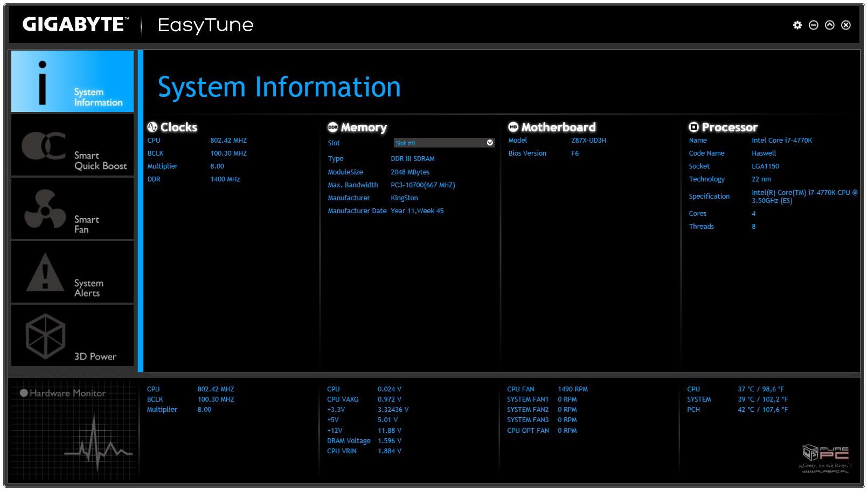The image size is (868, 491).
Task: Select CPU VAXG voltage 0.972 V
Action: pyautogui.click(x=390, y=399)
